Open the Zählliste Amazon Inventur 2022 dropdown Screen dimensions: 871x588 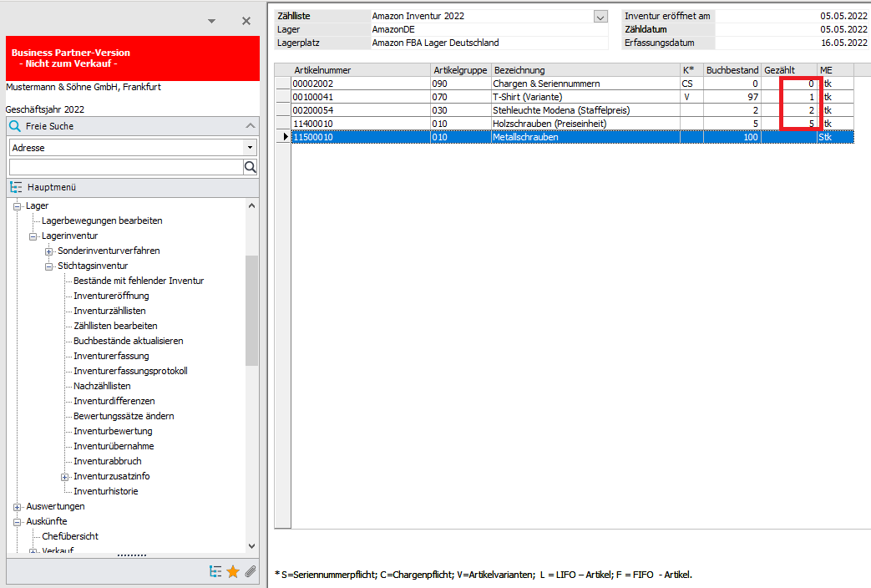click(x=600, y=16)
